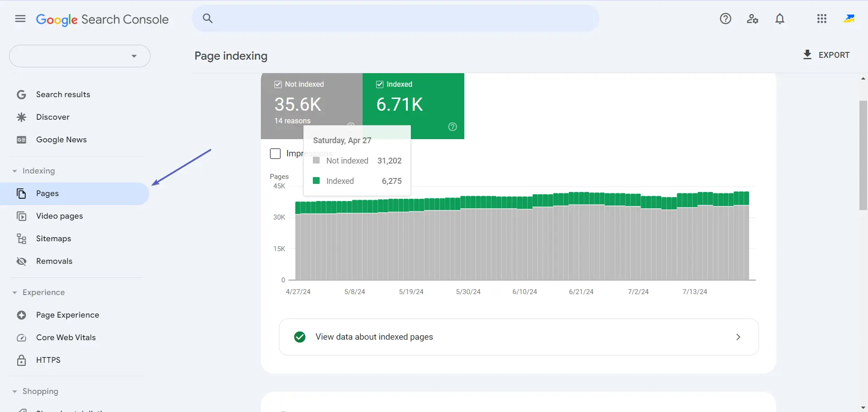Open View data about indexed pages

(519, 337)
